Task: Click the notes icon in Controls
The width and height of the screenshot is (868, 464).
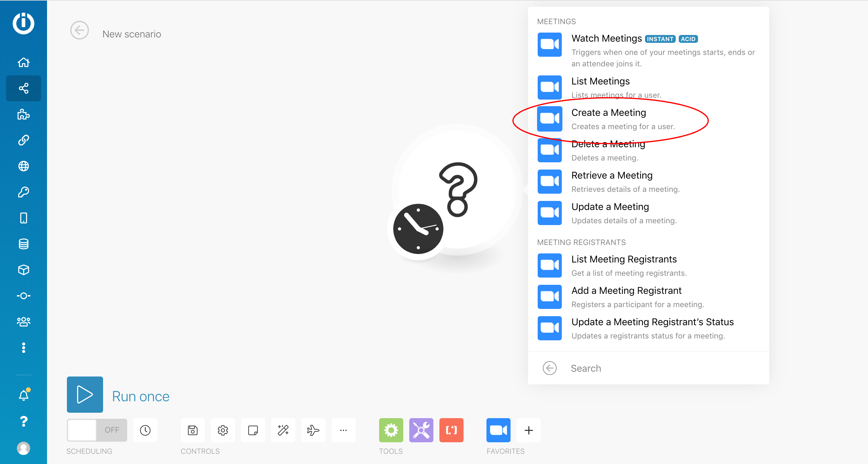Action: coord(253,430)
